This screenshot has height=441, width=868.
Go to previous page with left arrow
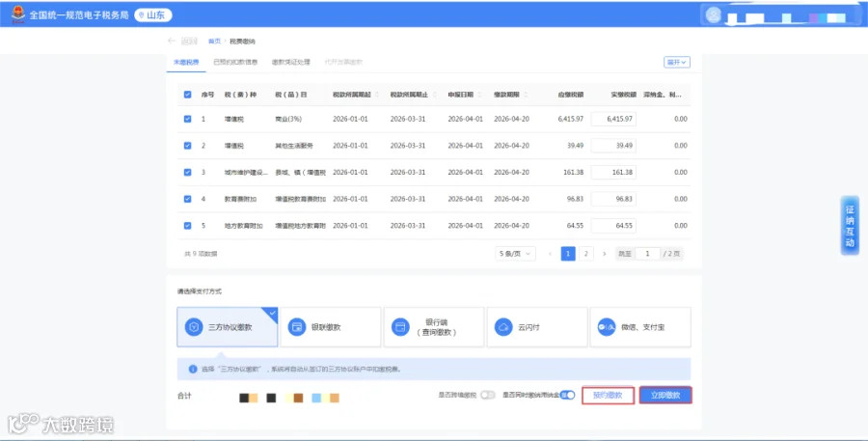pos(551,254)
